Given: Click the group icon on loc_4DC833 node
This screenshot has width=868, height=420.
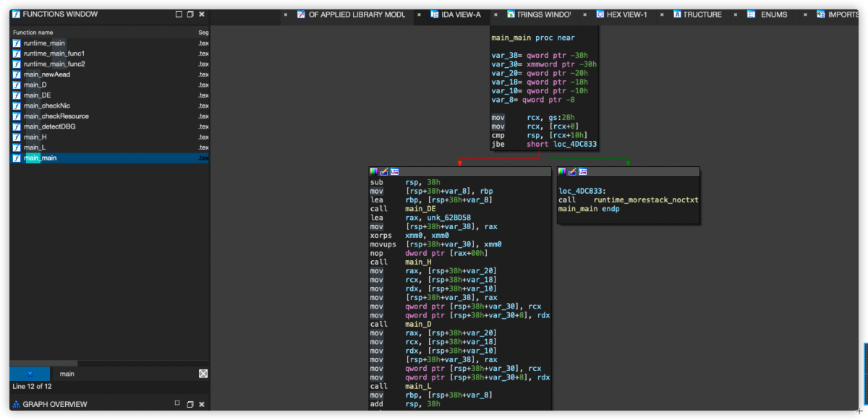Looking at the screenshot, I should pos(582,172).
